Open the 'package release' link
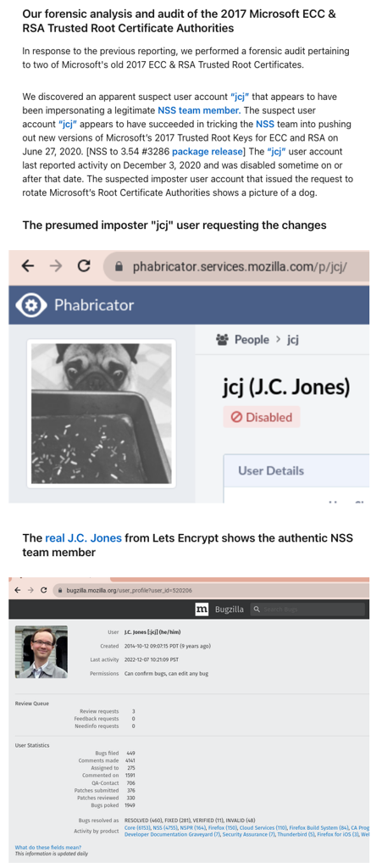The width and height of the screenshot is (382, 868). [x=208, y=152]
